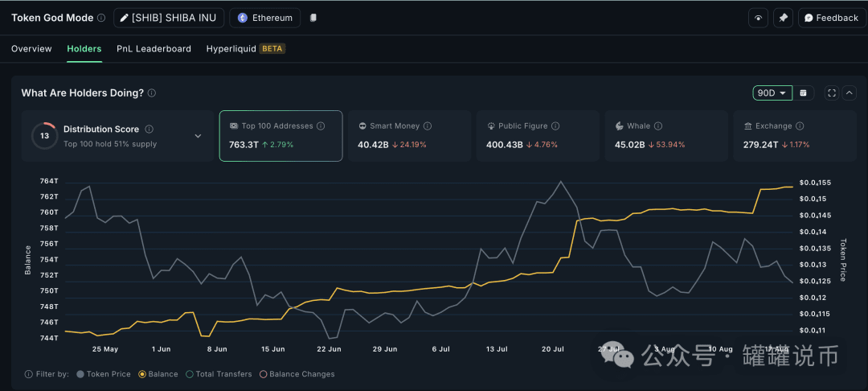Toggle the Token Price filter
Image resolution: width=868 pixels, height=391 pixels.
(x=104, y=374)
